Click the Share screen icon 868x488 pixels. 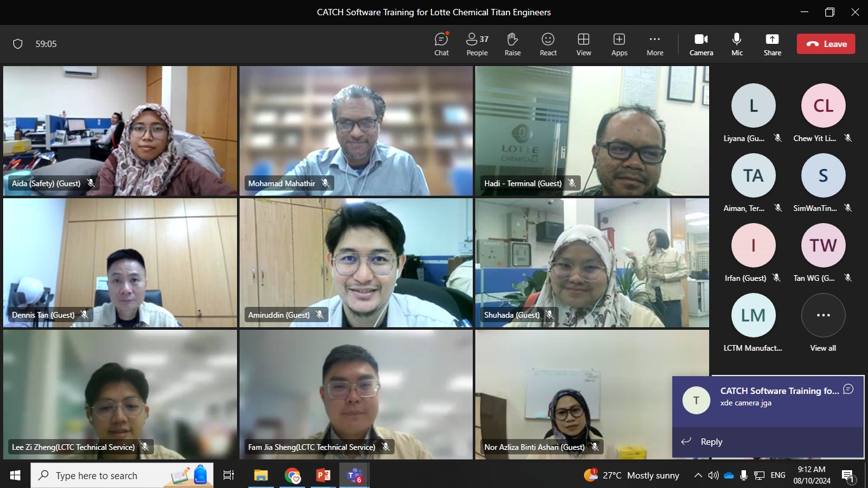(x=772, y=44)
